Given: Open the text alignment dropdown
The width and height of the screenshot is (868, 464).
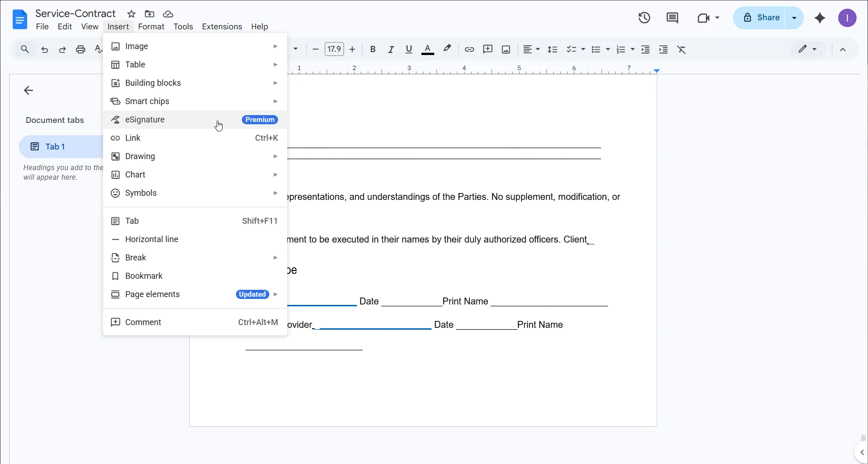Looking at the screenshot, I should coord(531,50).
